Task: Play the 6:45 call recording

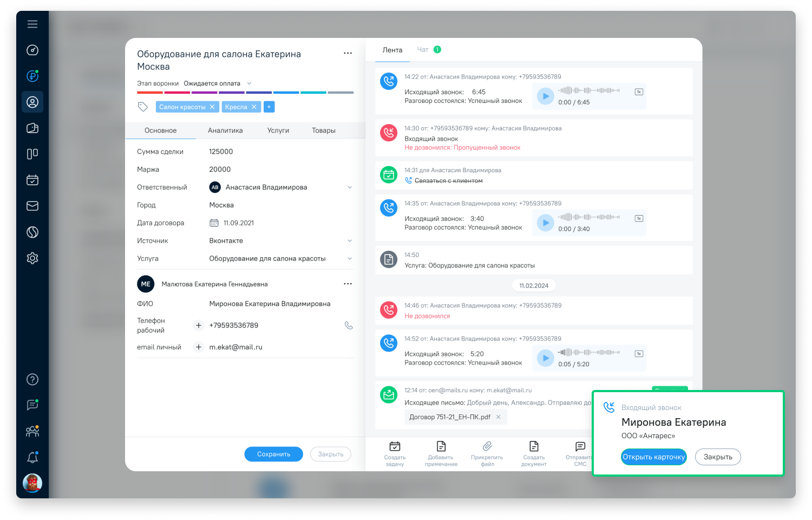Action: (545, 96)
